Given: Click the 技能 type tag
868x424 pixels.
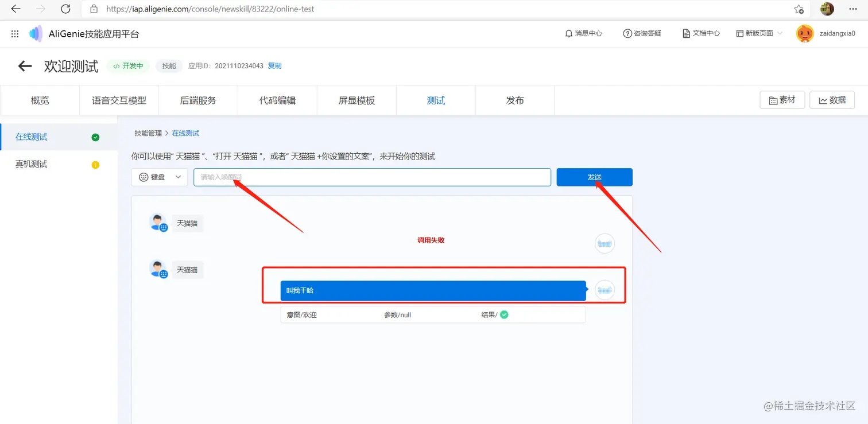Looking at the screenshot, I should click(x=169, y=66).
